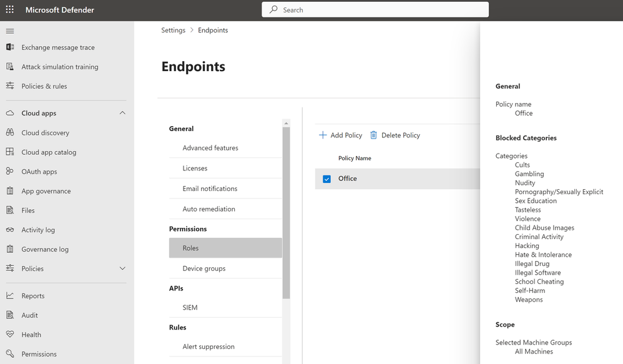Click the Add Policy plus icon
Image resolution: width=623 pixels, height=364 pixels.
pos(323,135)
